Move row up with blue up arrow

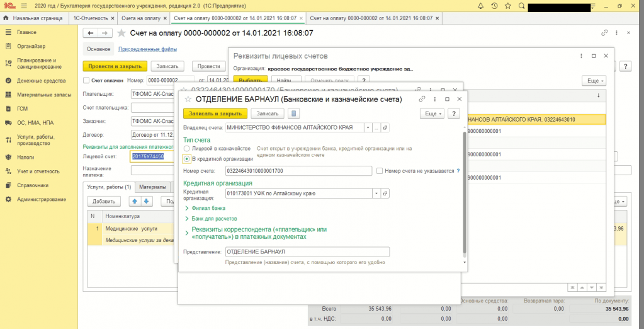tap(134, 201)
